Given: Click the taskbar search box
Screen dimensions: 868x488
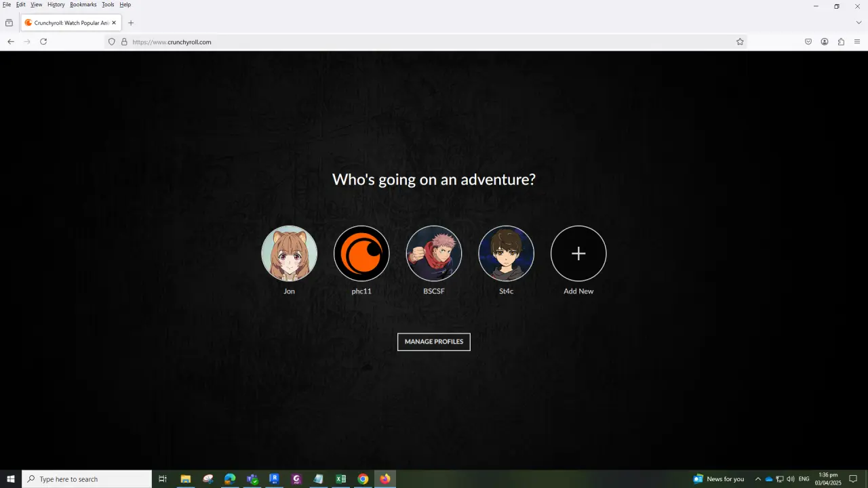Looking at the screenshot, I should click(x=87, y=479).
